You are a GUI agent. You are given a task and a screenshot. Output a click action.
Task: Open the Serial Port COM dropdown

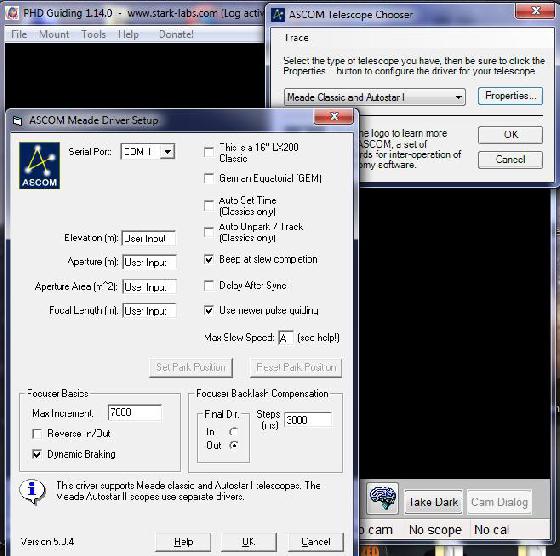[168, 152]
